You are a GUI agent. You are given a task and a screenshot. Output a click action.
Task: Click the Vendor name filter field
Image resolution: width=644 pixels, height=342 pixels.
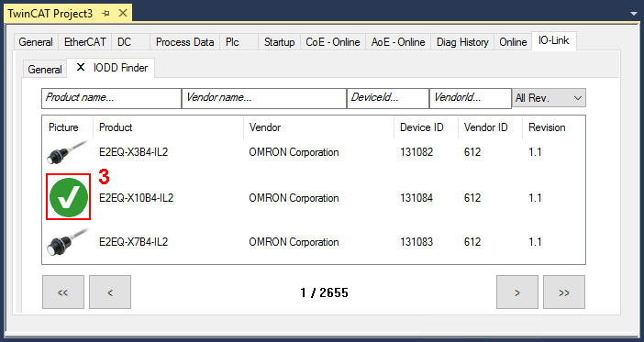(x=264, y=98)
